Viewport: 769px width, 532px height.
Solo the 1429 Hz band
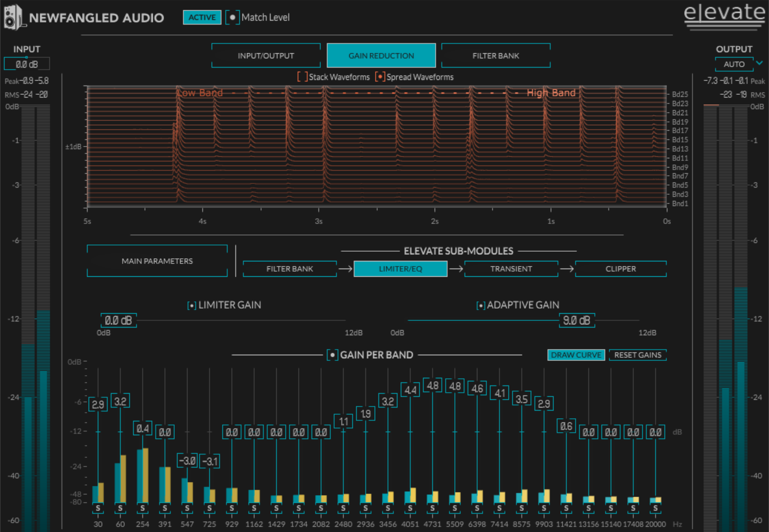(x=276, y=508)
